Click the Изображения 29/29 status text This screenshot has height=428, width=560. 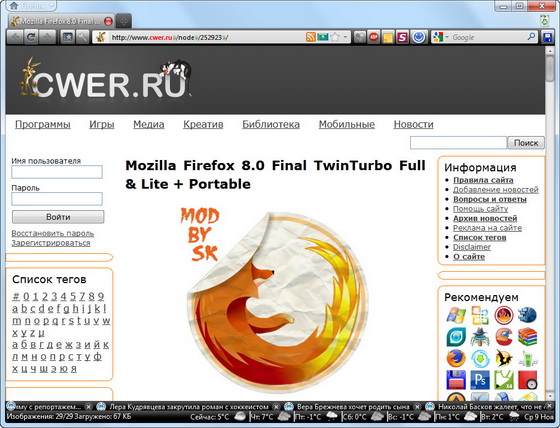pyautogui.click(x=69, y=417)
